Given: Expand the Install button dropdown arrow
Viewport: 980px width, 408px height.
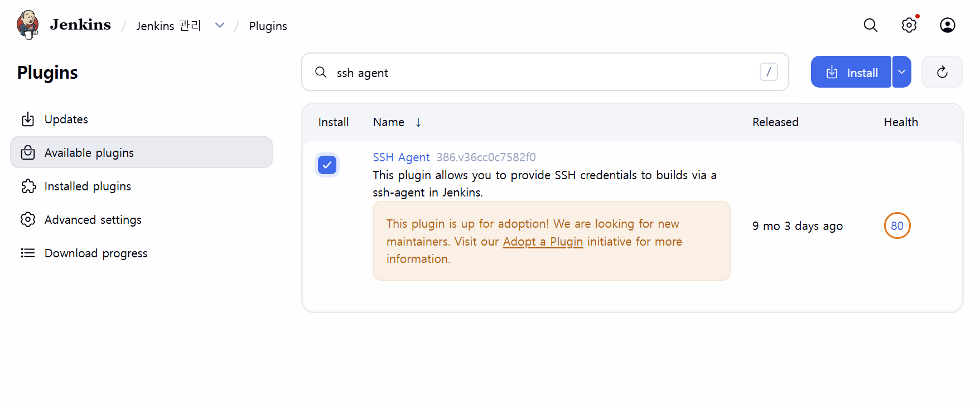Looking at the screenshot, I should coord(902,72).
